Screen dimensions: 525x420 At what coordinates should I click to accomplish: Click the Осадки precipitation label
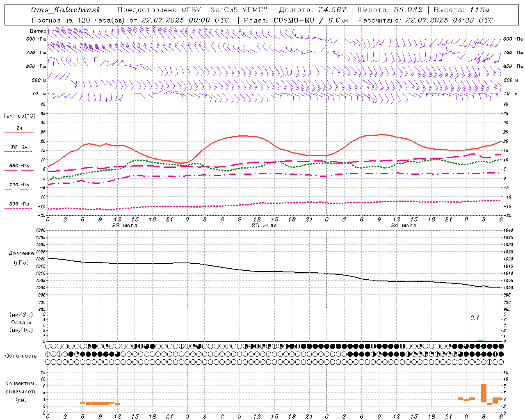click(21, 322)
